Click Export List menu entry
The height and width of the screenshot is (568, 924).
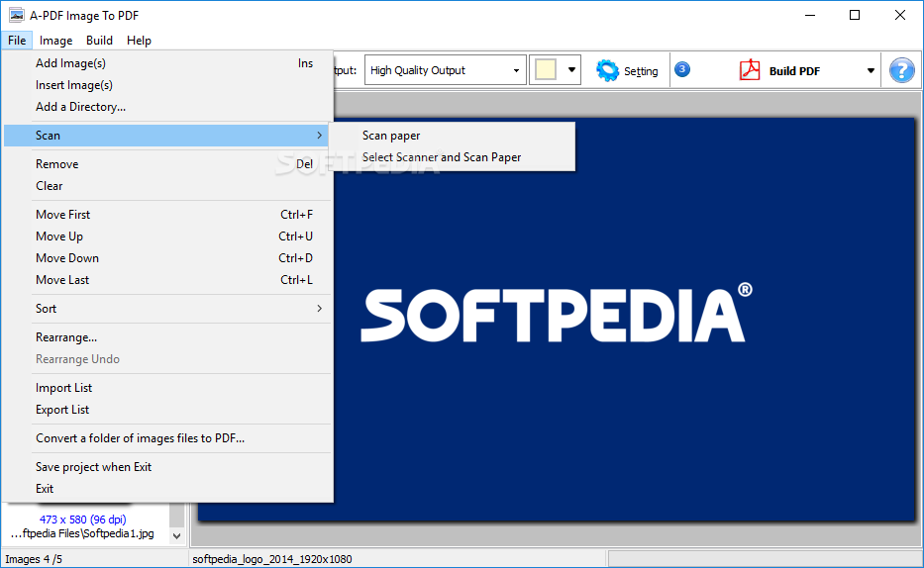[167, 409]
